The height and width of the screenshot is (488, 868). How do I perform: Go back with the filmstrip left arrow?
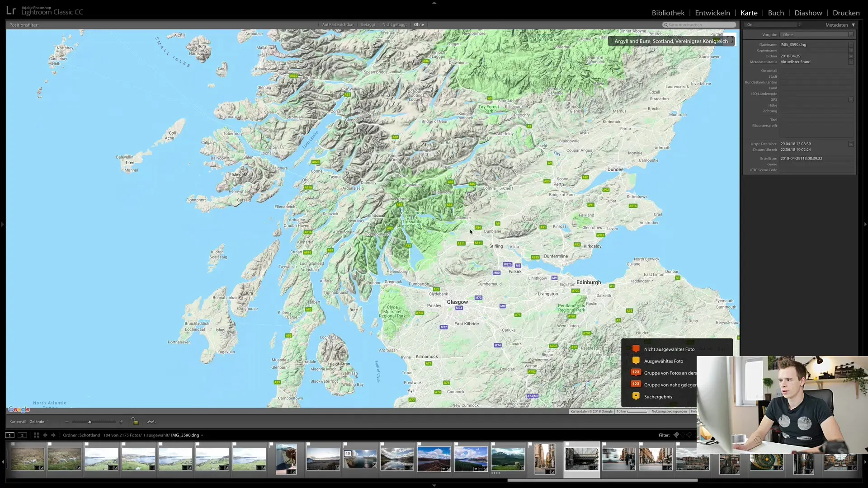pyautogui.click(x=45, y=435)
